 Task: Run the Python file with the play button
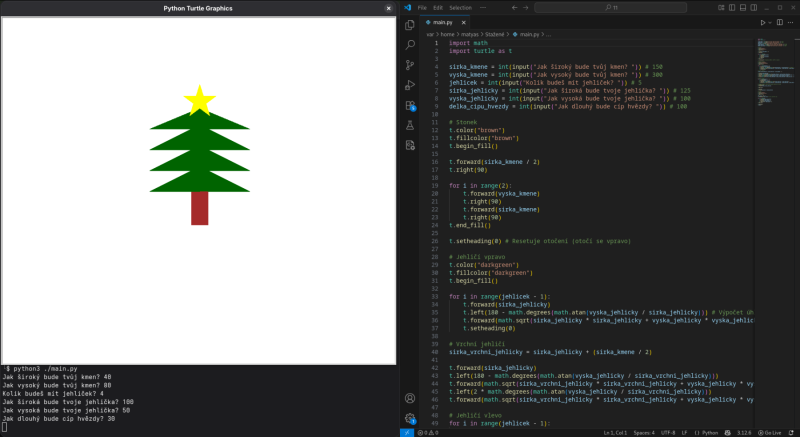point(764,21)
